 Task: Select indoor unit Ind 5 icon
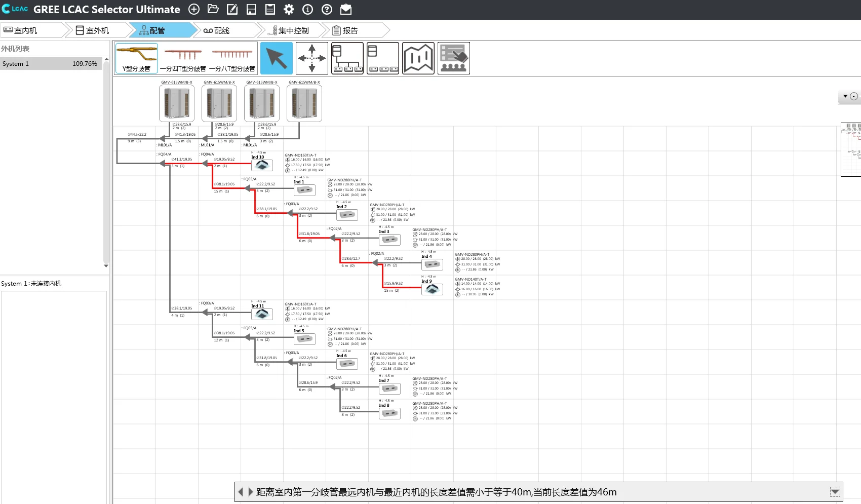[304, 339]
